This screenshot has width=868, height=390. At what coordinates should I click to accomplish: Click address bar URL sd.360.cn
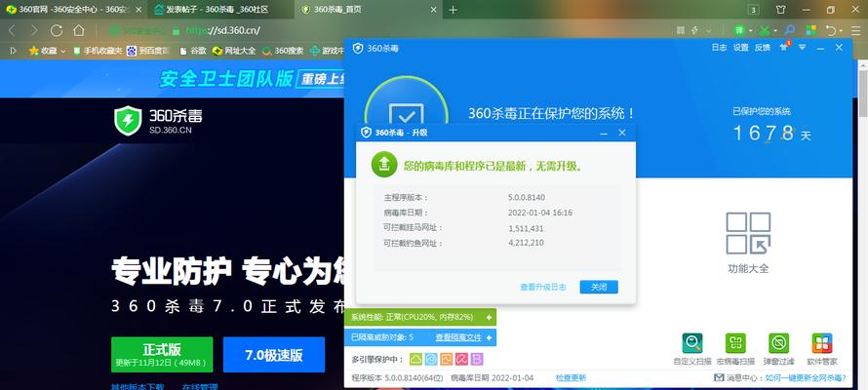(223, 30)
